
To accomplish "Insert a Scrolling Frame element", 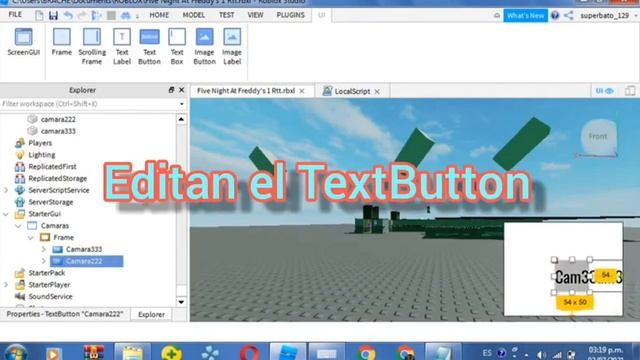I will [x=92, y=46].
